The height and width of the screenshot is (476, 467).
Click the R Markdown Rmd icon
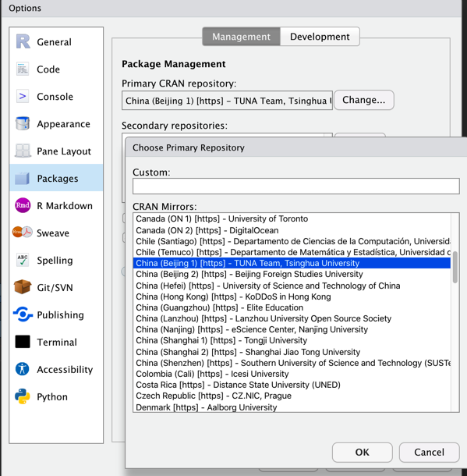pyautogui.click(x=23, y=205)
